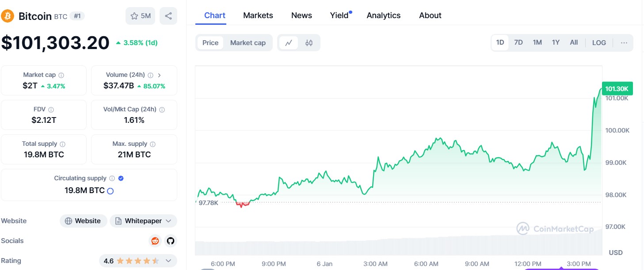This screenshot has height=270, width=644.
Task: Go to the News tab
Action: [x=301, y=15]
